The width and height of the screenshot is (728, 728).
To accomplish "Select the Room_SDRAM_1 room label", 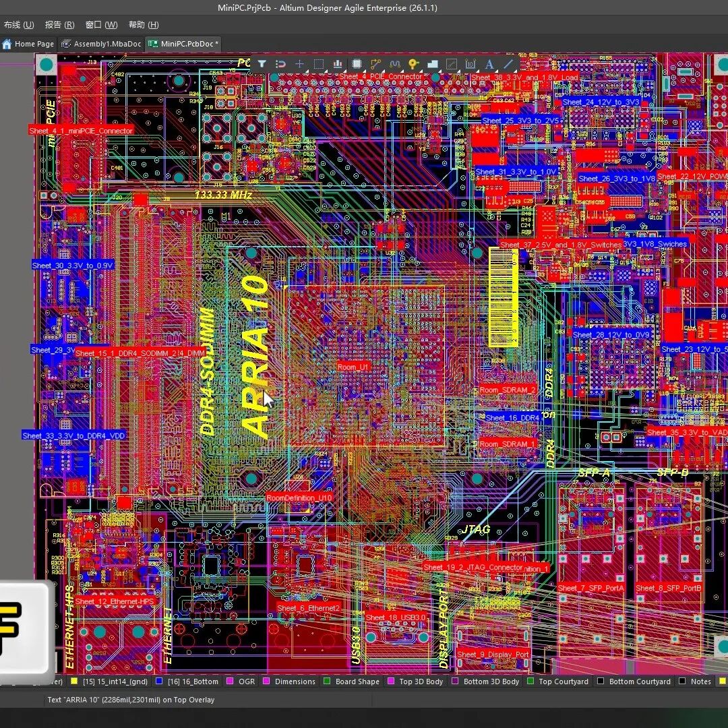I will coord(508,444).
